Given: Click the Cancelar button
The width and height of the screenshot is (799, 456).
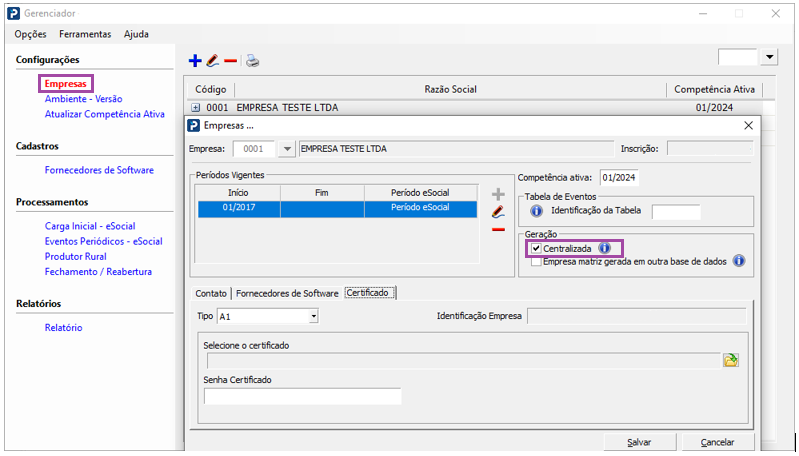Looking at the screenshot, I should click(x=717, y=442).
